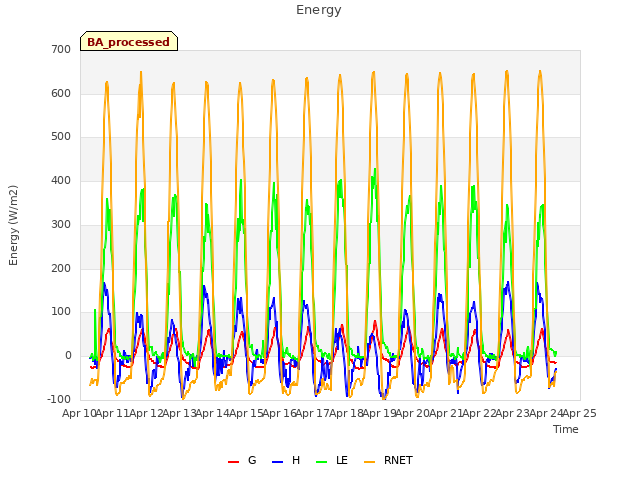Click the Apr 15 x-axis date label
Viewport: 640px width, 480px height.
coord(246,413)
